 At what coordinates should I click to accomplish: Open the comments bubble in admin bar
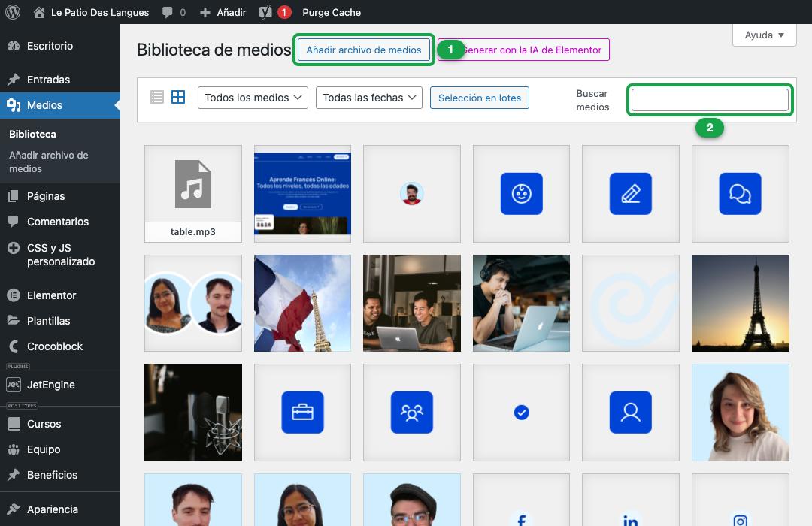(x=167, y=13)
